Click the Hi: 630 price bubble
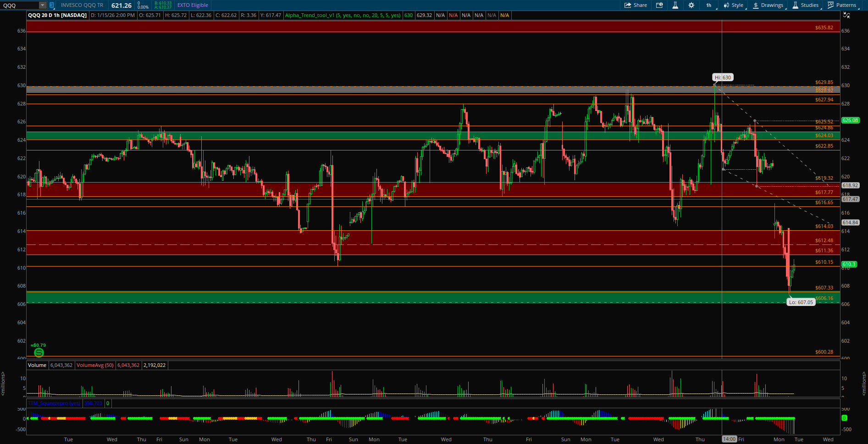Image resolution: width=868 pixels, height=444 pixels. [x=723, y=78]
